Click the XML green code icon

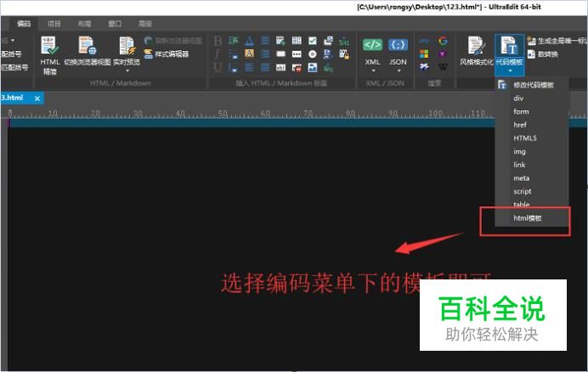pyautogui.click(x=372, y=45)
